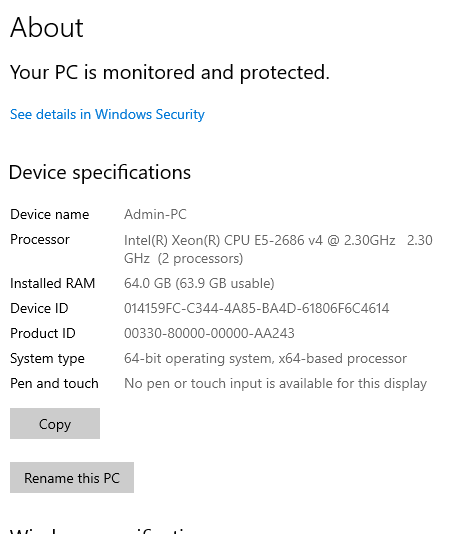Image resolution: width=459 pixels, height=534 pixels.
Task: Click the Installed RAM label
Action: pyautogui.click(x=52, y=283)
